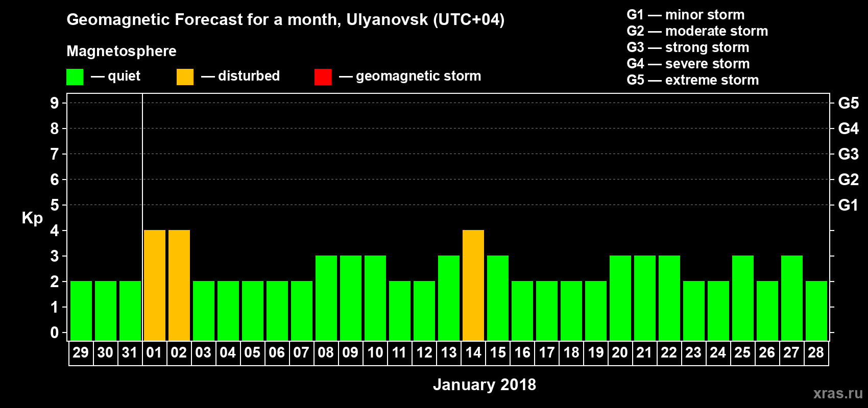Click the '— disturbed' legend text

tap(240, 76)
